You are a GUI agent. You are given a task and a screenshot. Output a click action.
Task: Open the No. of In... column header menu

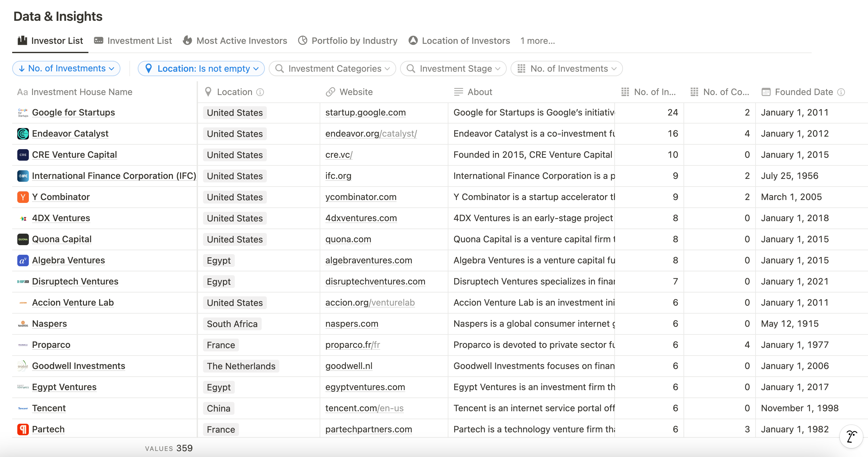coord(649,92)
